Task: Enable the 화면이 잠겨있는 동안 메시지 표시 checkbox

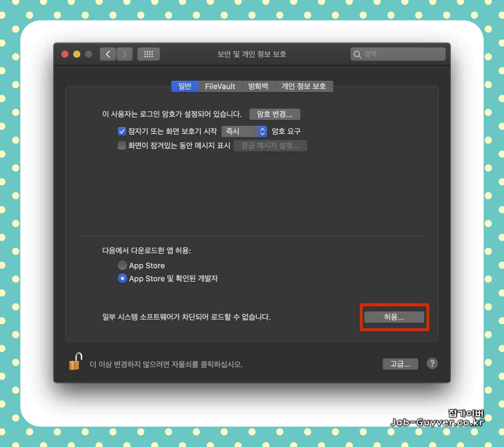Action: click(x=122, y=146)
